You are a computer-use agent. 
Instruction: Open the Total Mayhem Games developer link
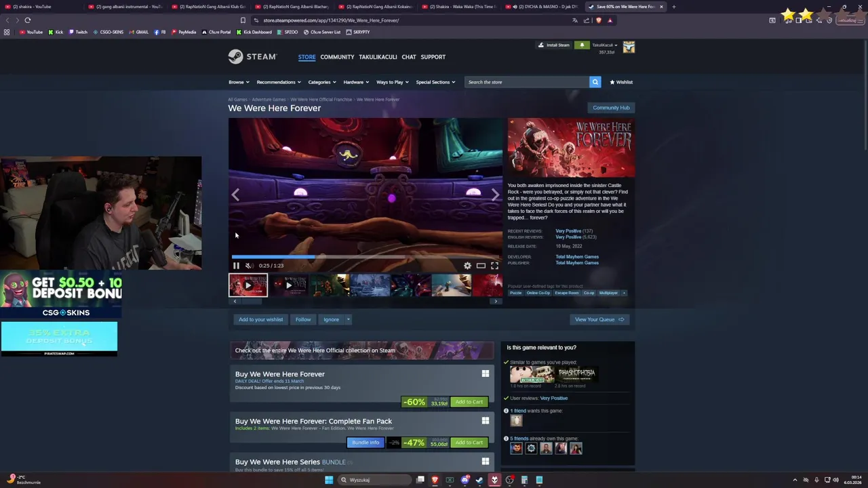[x=577, y=257]
